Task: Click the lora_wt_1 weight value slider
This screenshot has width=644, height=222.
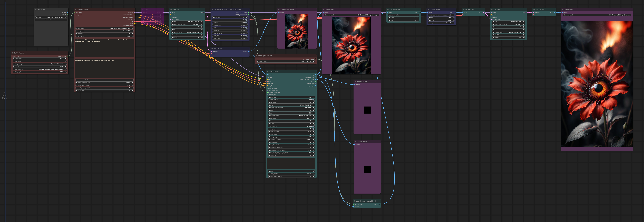Action: tap(39, 66)
